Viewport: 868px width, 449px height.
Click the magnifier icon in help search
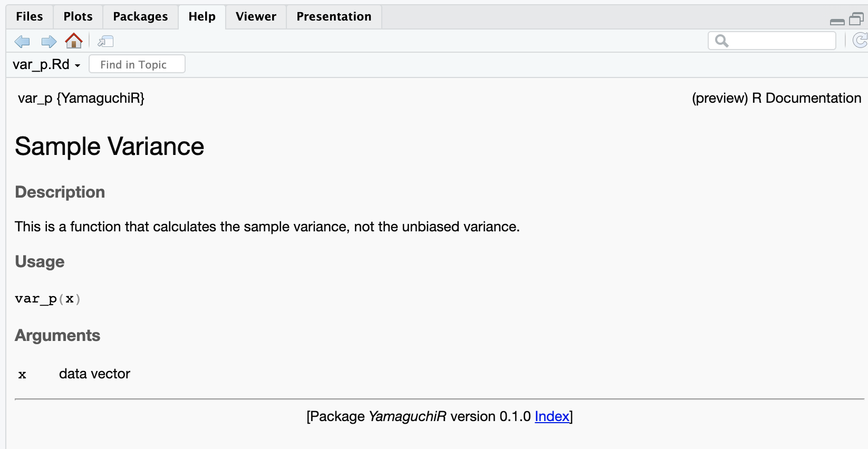coord(722,41)
